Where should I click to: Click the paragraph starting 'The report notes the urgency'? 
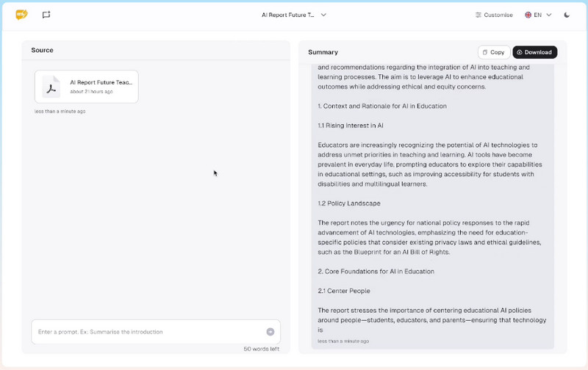pos(429,237)
